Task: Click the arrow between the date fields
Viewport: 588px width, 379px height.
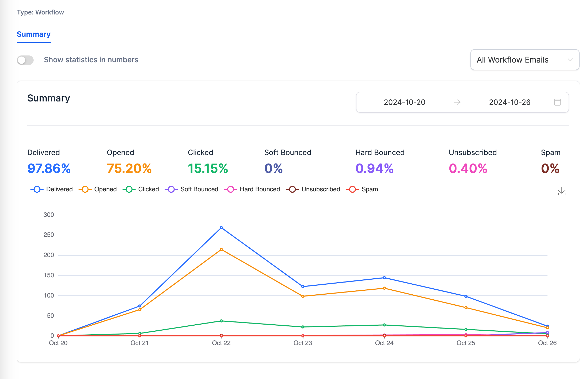Action: tap(457, 102)
